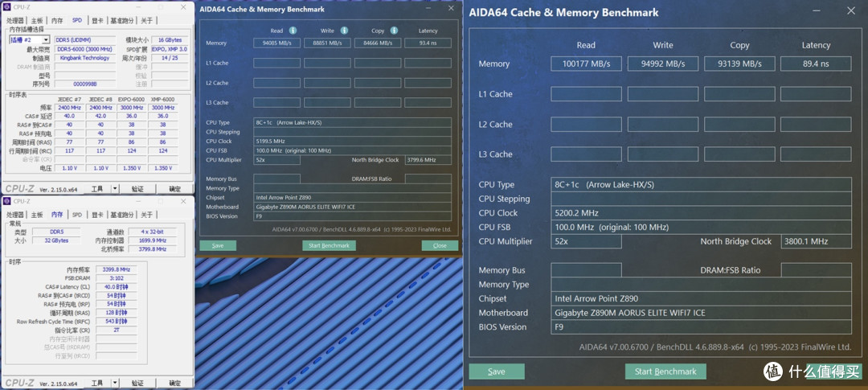This screenshot has width=868, height=390.
Task: Click the DDR5-6000 (3000 MHz) max bandwidth field
Action: tap(84, 49)
